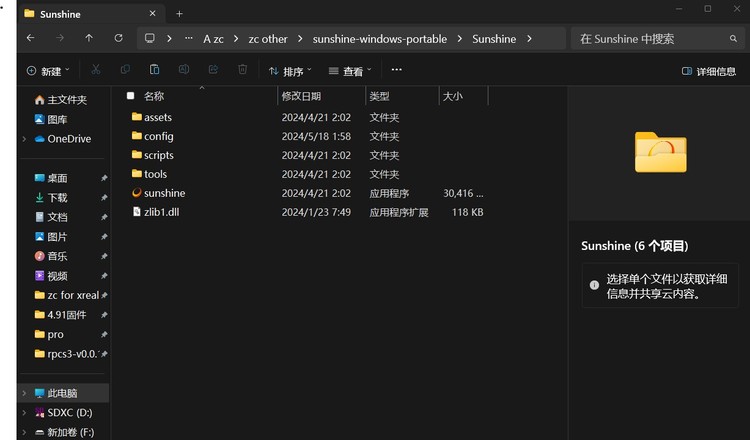Open rpcs3-v0.0. pinned folder
This screenshot has height=440, width=750.
66,354
